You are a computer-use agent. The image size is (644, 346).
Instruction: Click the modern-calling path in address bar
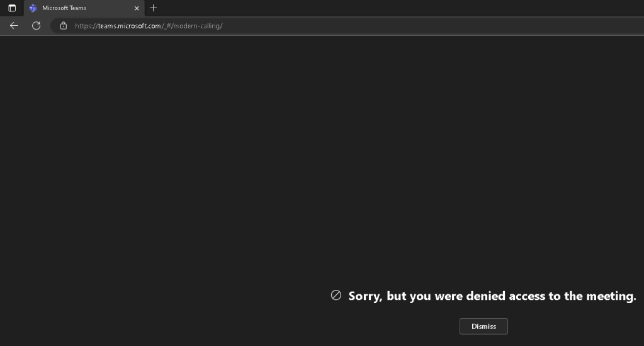click(201, 26)
